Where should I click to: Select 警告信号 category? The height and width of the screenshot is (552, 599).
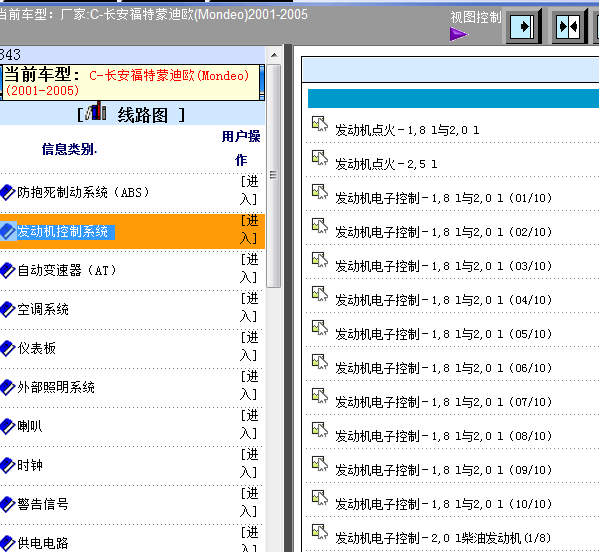coord(43,504)
